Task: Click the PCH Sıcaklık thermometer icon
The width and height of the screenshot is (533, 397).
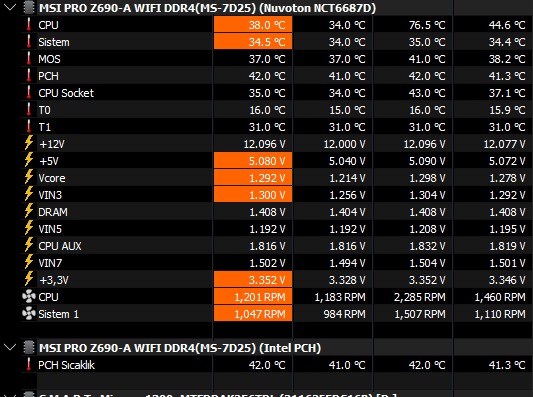Action: tap(29, 364)
